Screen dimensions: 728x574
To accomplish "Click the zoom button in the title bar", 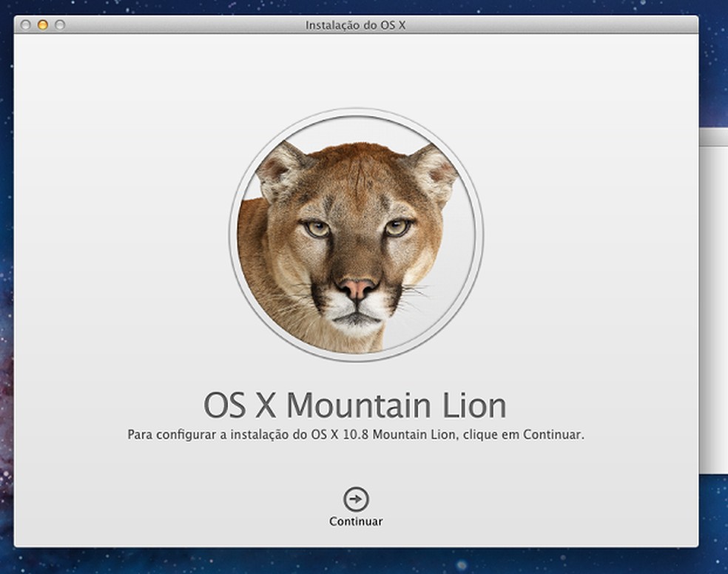I will point(60,25).
